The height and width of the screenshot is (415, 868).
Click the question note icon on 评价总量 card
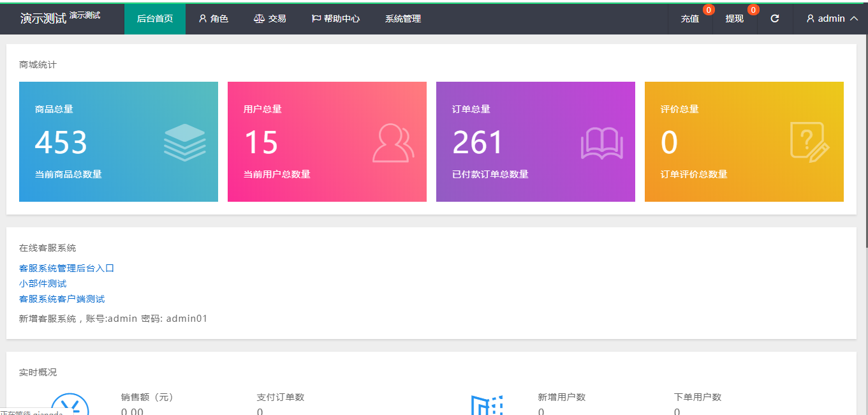(x=809, y=140)
